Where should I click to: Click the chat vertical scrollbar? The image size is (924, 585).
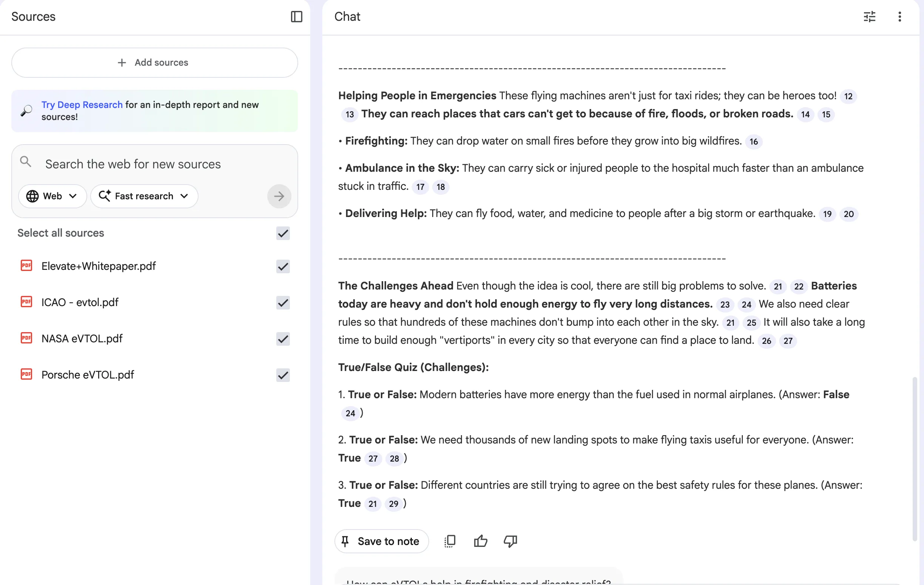coord(915,459)
